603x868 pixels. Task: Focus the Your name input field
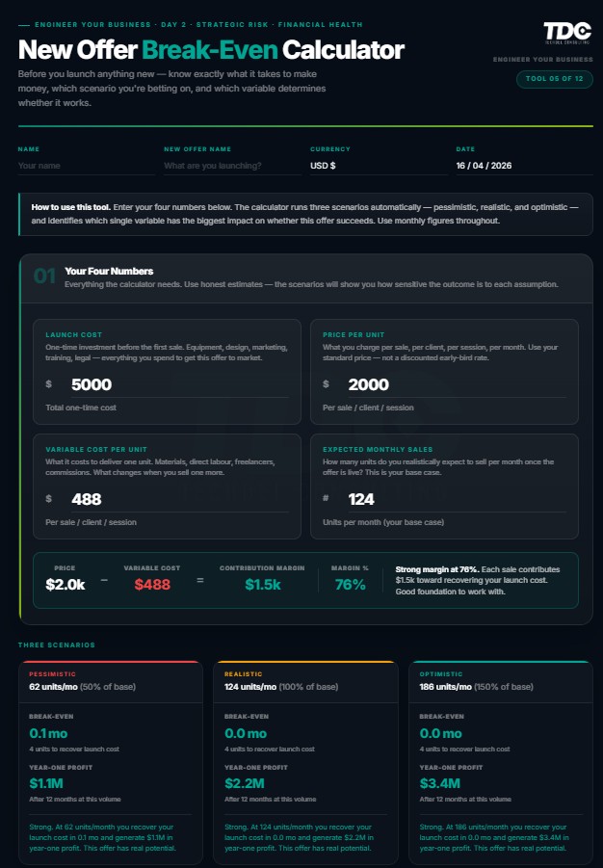pos(86,166)
